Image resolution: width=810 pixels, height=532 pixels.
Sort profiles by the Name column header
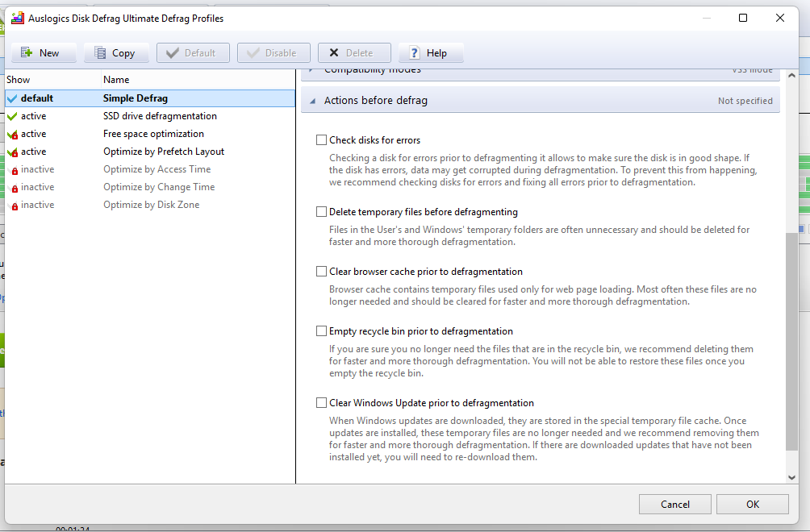pos(116,80)
